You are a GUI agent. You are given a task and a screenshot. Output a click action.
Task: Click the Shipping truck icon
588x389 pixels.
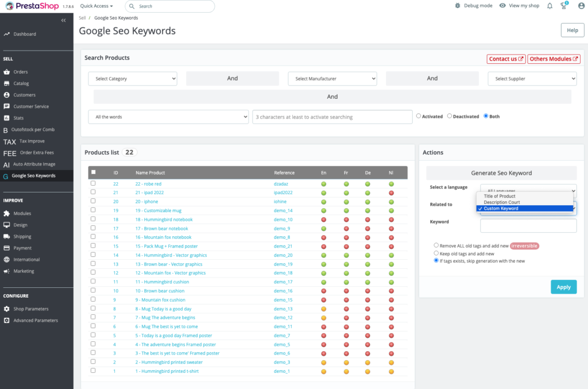click(6, 236)
